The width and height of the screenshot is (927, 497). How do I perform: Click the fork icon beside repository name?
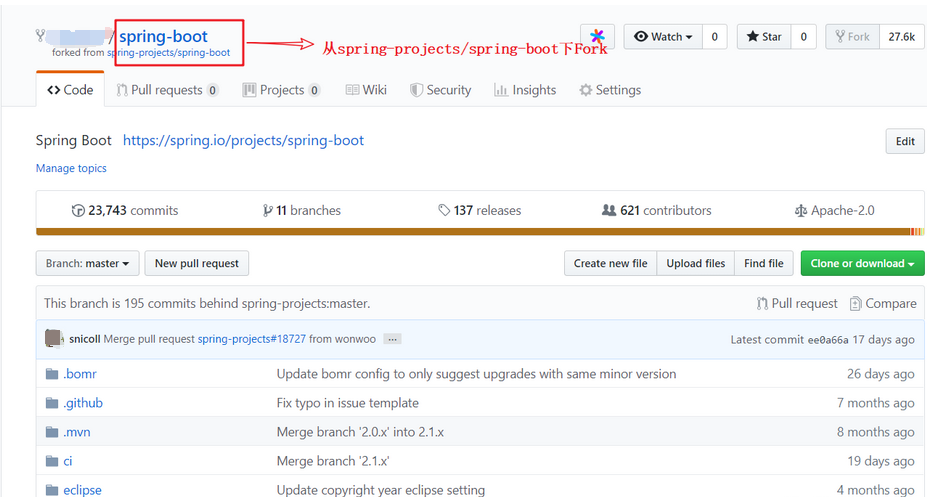coord(40,36)
